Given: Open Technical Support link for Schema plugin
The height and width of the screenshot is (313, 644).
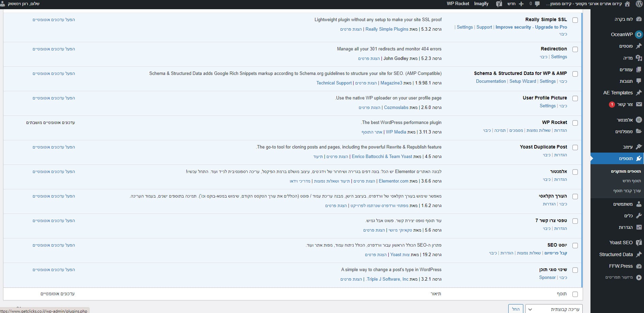Looking at the screenshot, I should click(334, 83).
